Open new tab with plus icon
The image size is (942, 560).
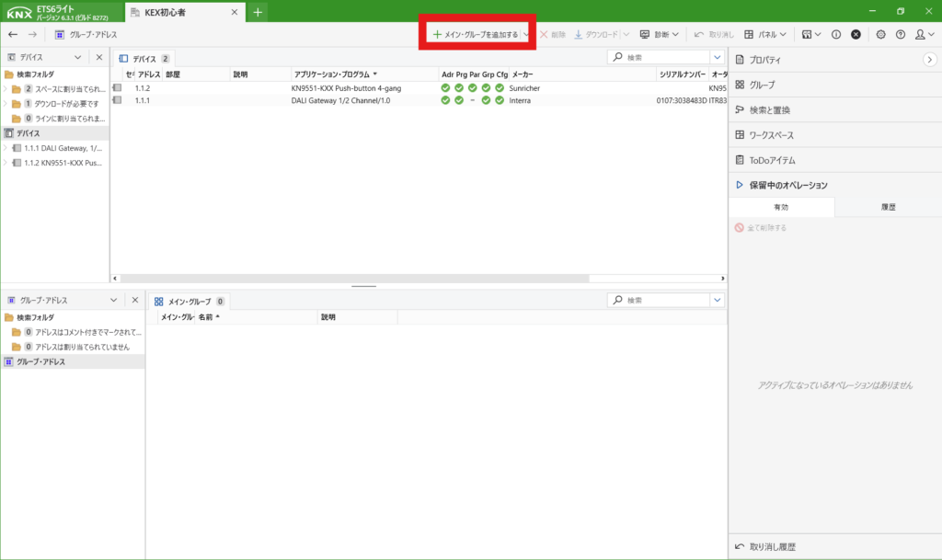tap(258, 12)
